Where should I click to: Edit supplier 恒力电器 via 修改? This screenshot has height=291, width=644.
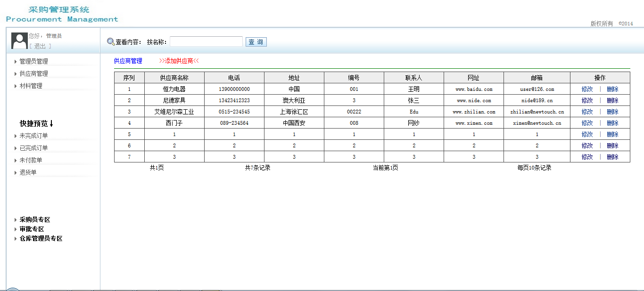pos(587,89)
